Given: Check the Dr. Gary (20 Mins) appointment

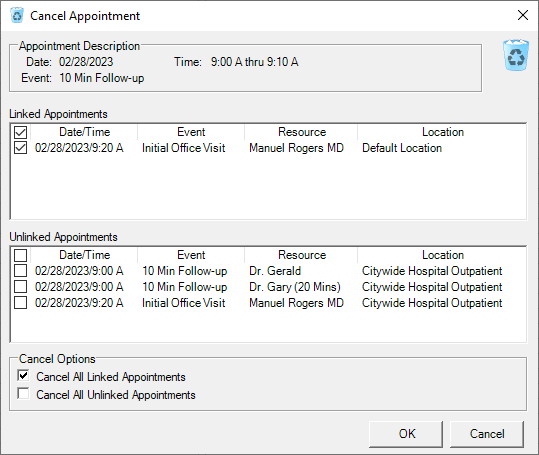Looking at the screenshot, I should tap(21, 287).
